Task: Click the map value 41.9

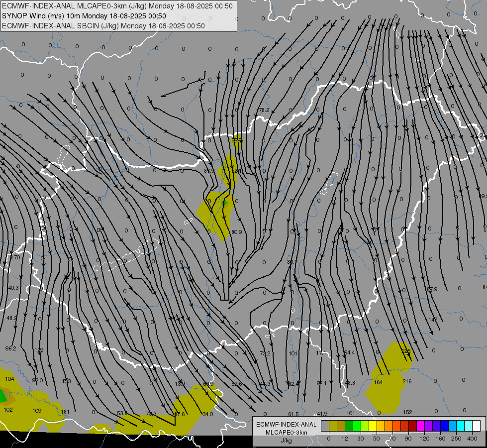Action: (322, 414)
